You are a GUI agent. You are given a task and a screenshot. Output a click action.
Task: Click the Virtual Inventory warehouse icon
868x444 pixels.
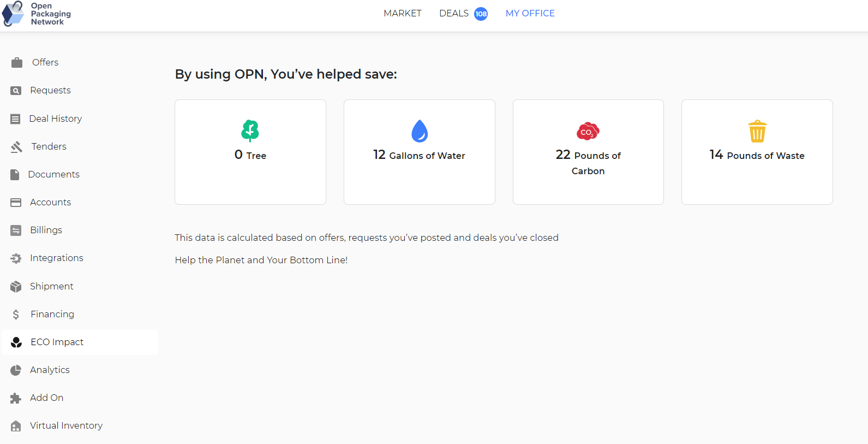pyautogui.click(x=16, y=426)
